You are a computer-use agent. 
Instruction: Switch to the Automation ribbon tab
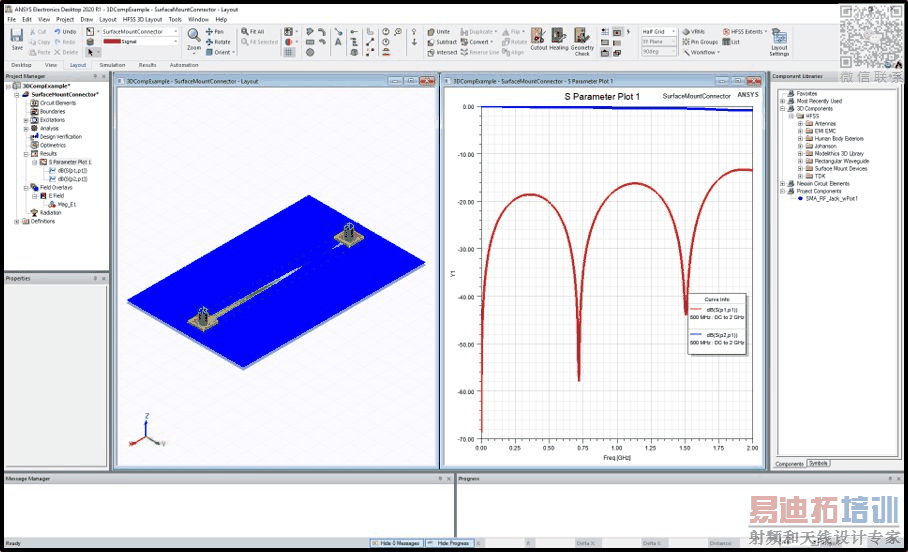(x=184, y=65)
